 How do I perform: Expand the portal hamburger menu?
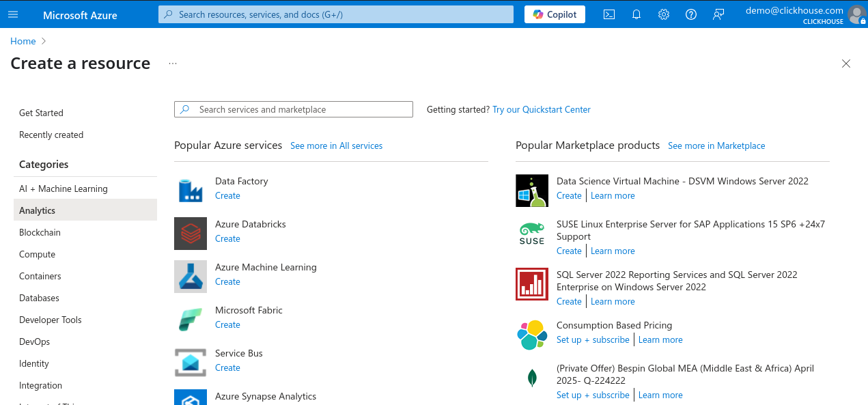[x=13, y=14]
